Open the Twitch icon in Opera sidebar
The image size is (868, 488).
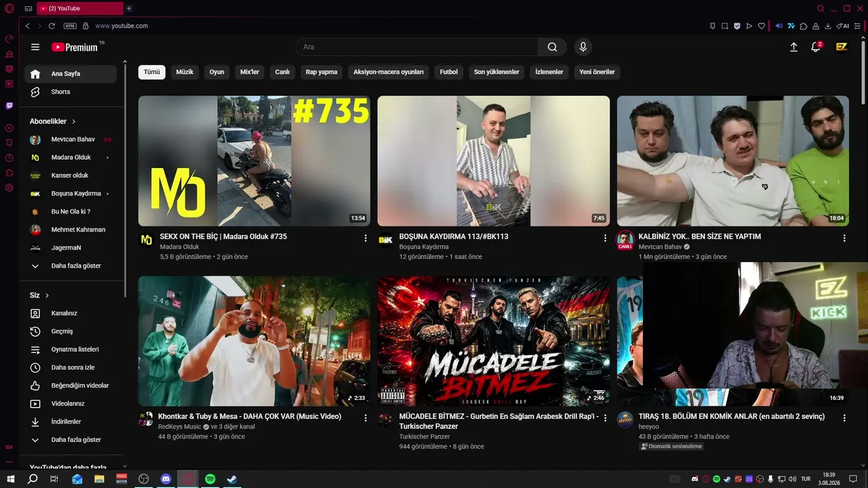9,105
